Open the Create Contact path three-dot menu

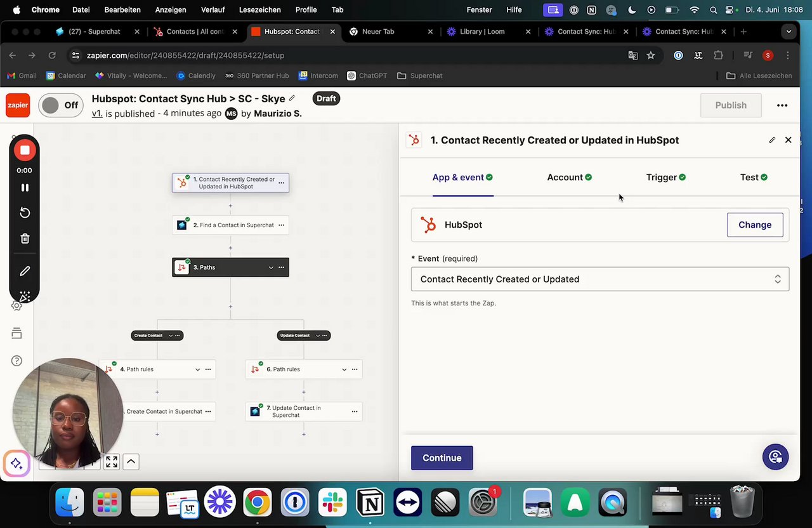[177, 335]
